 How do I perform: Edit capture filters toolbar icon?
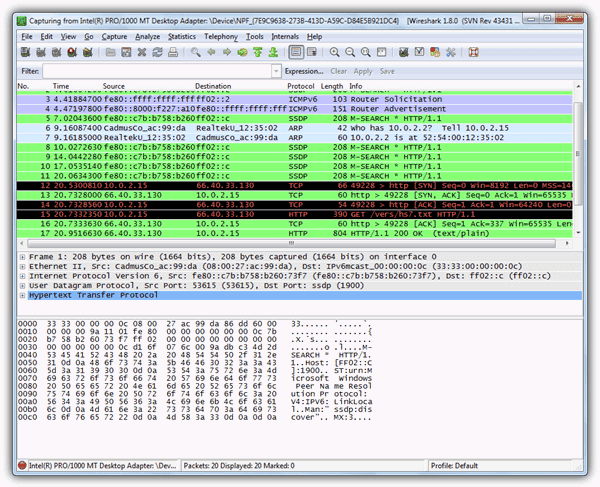tap(404, 52)
